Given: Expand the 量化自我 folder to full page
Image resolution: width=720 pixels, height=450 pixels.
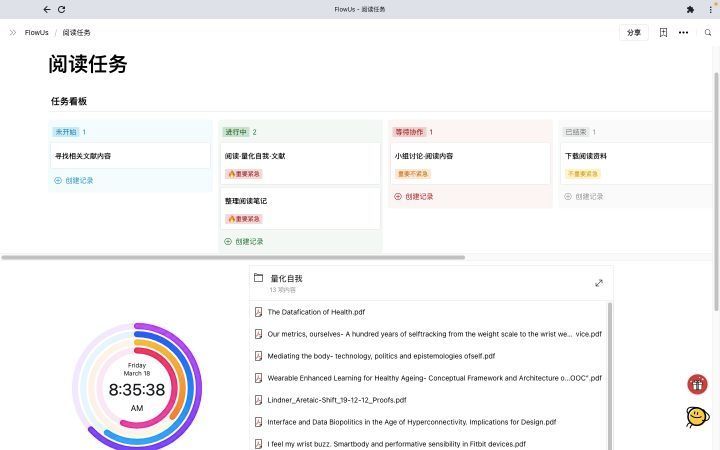Looking at the screenshot, I should tap(599, 283).
